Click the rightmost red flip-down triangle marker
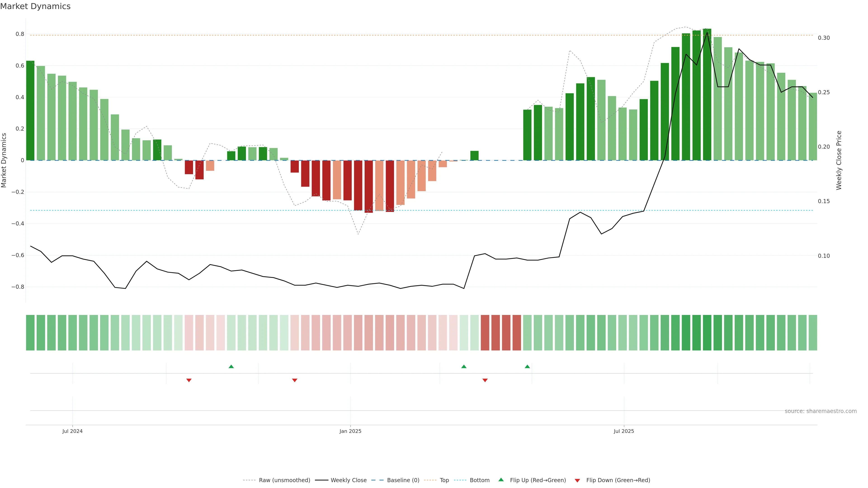 click(x=485, y=380)
